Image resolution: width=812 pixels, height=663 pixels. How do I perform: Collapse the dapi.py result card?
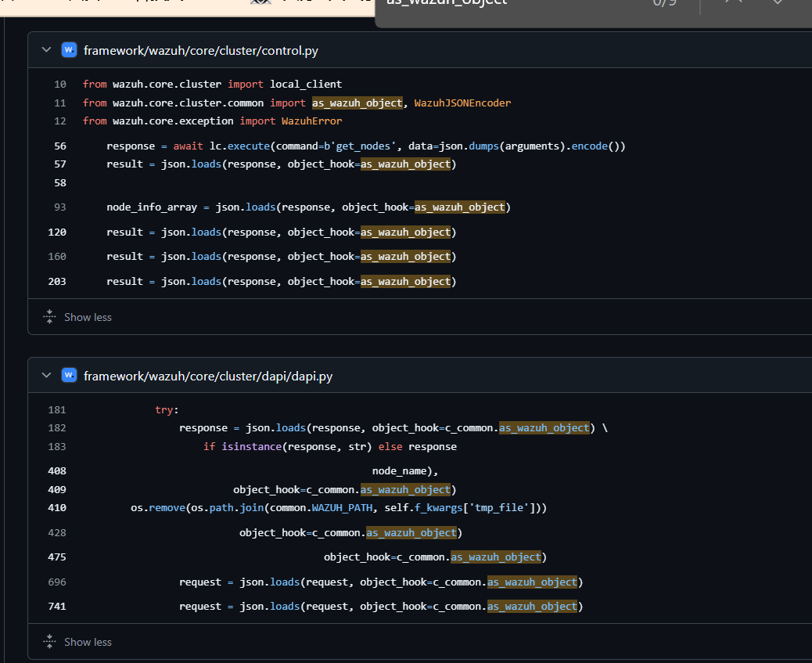[47, 375]
